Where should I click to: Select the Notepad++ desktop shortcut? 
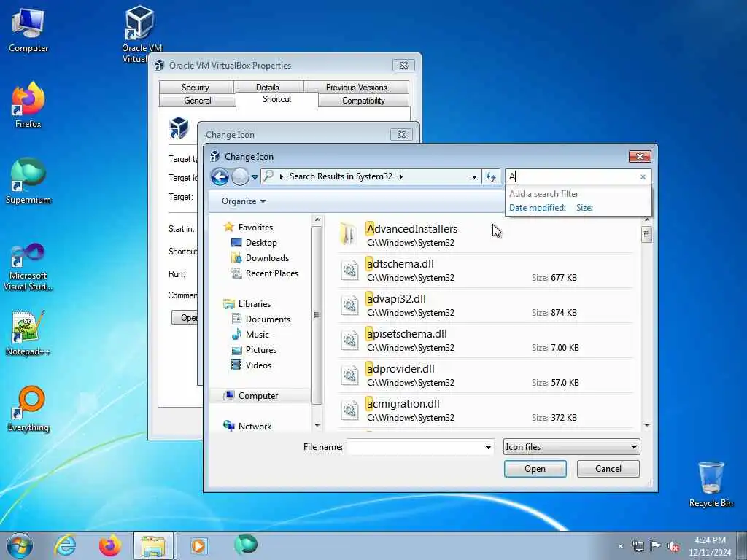28,332
